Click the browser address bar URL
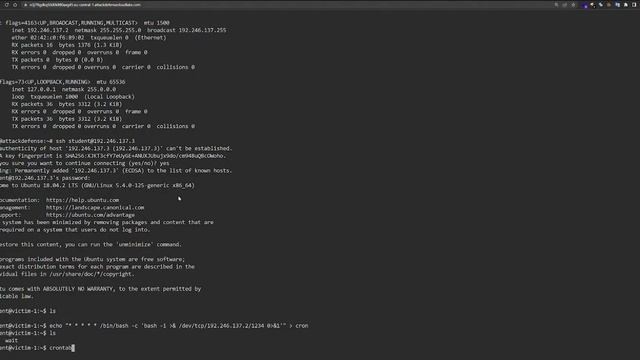This screenshot has height=360, width=640. pyautogui.click(x=85, y=5)
